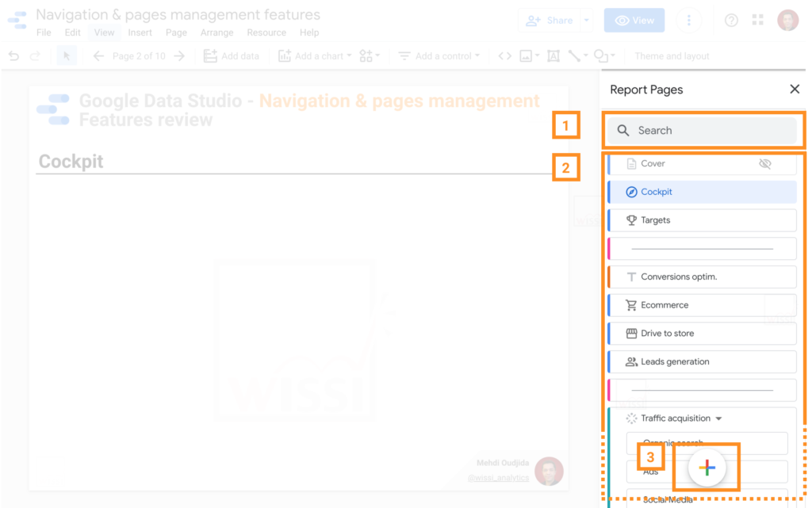Select the Targets page

point(702,220)
